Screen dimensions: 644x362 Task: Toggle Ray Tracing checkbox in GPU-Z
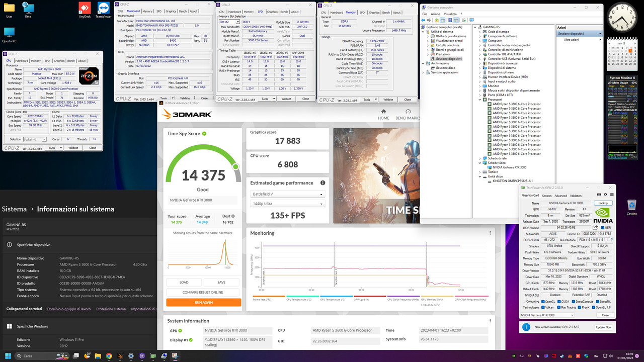click(x=559, y=307)
